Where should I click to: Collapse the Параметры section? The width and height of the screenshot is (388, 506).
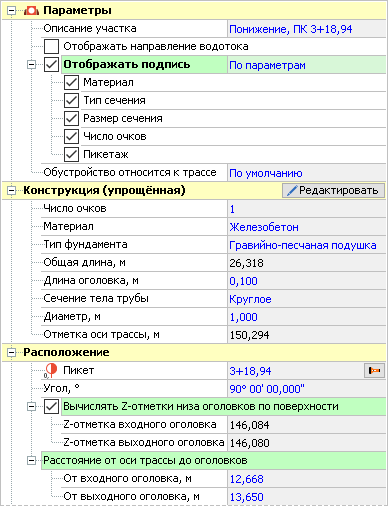pyautogui.click(x=11, y=11)
